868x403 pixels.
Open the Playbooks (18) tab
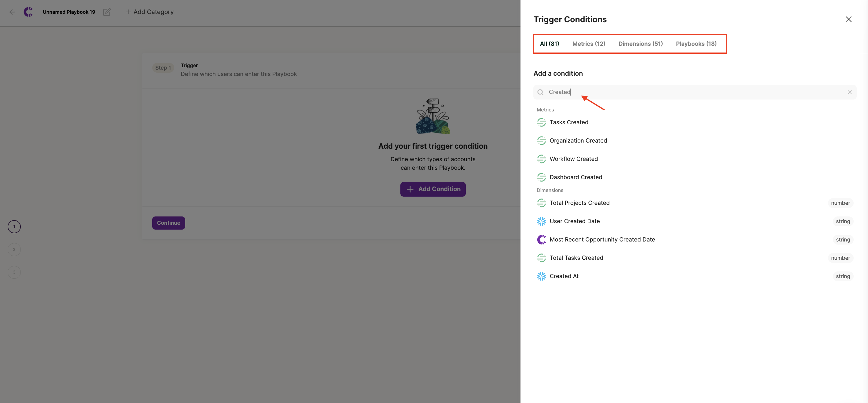[x=696, y=44]
